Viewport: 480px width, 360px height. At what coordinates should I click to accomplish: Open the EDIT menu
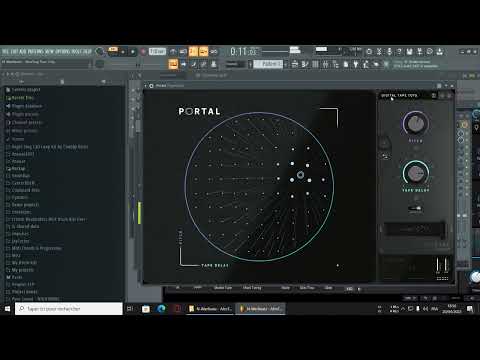(14, 52)
